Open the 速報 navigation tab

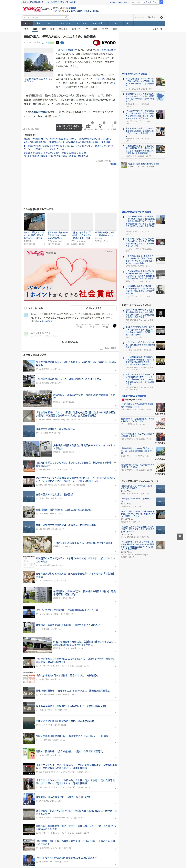[x=38, y=24]
